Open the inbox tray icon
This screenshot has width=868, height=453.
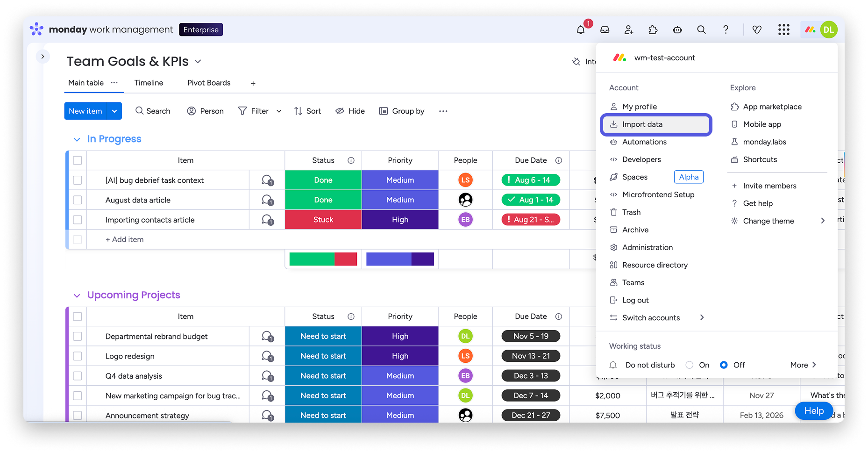coord(605,30)
